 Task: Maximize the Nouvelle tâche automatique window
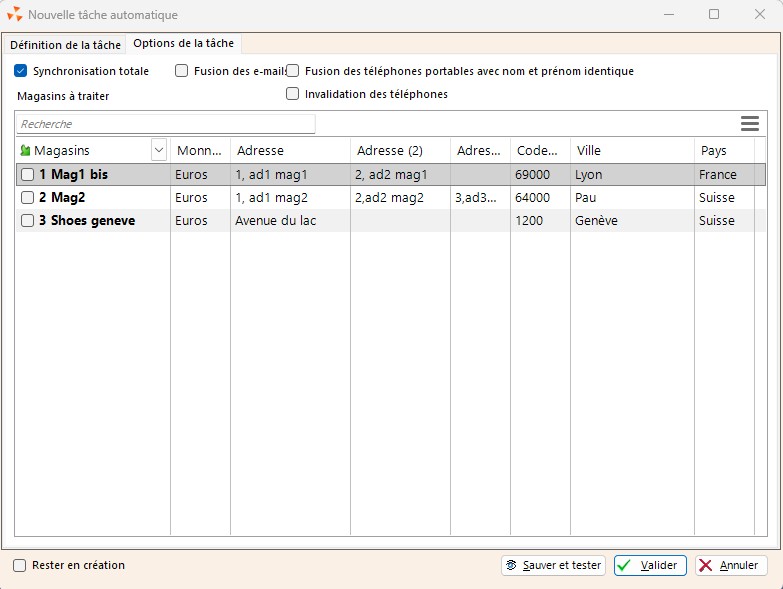tap(713, 15)
